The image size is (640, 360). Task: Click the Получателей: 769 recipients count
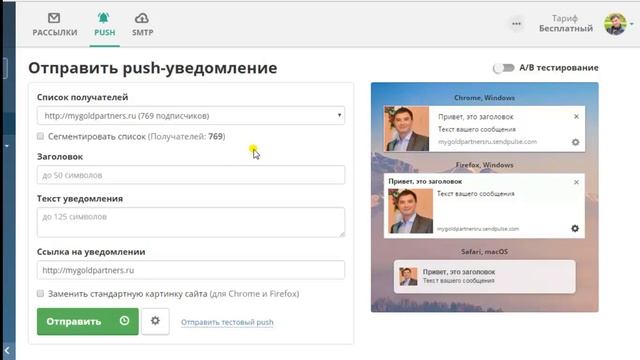pos(187,136)
